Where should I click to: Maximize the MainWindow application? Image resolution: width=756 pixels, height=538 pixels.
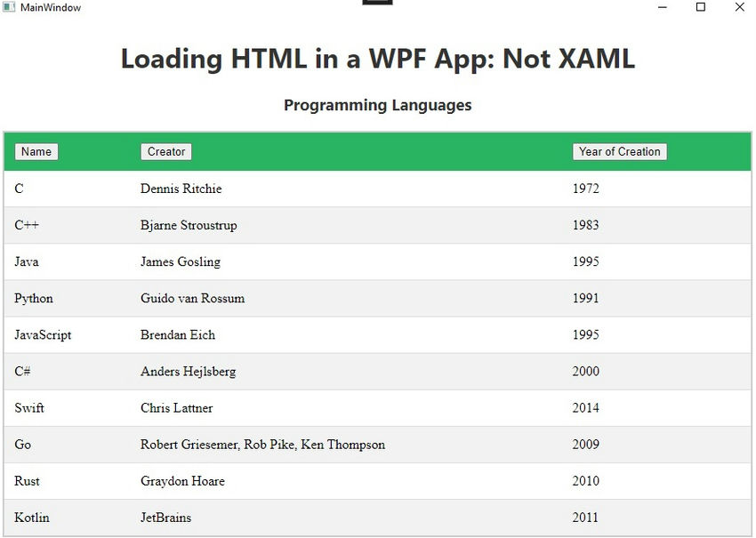pyautogui.click(x=701, y=7)
